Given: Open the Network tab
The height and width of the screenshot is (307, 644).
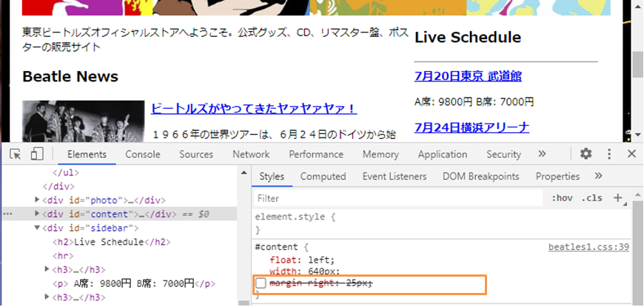Looking at the screenshot, I should pos(251,155).
